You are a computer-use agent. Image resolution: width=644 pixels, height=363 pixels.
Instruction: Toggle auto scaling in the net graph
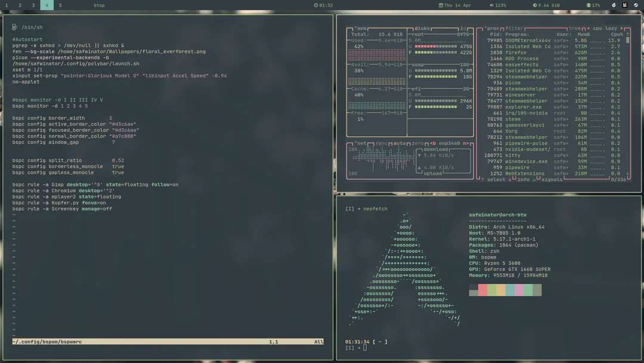pyautogui.click(x=400, y=143)
